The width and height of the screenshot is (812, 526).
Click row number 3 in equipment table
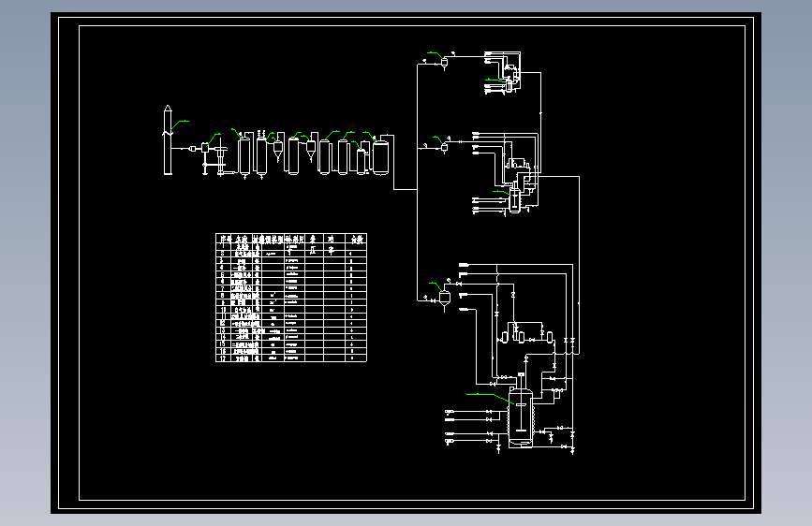pyautogui.click(x=223, y=261)
